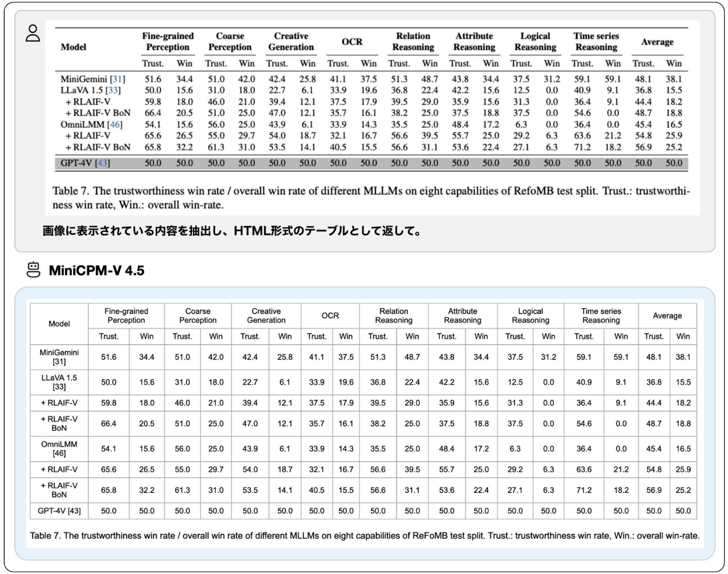Click the 29.0 cell in the response table
This screenshot has width=728, height=574.
[412, 403]
